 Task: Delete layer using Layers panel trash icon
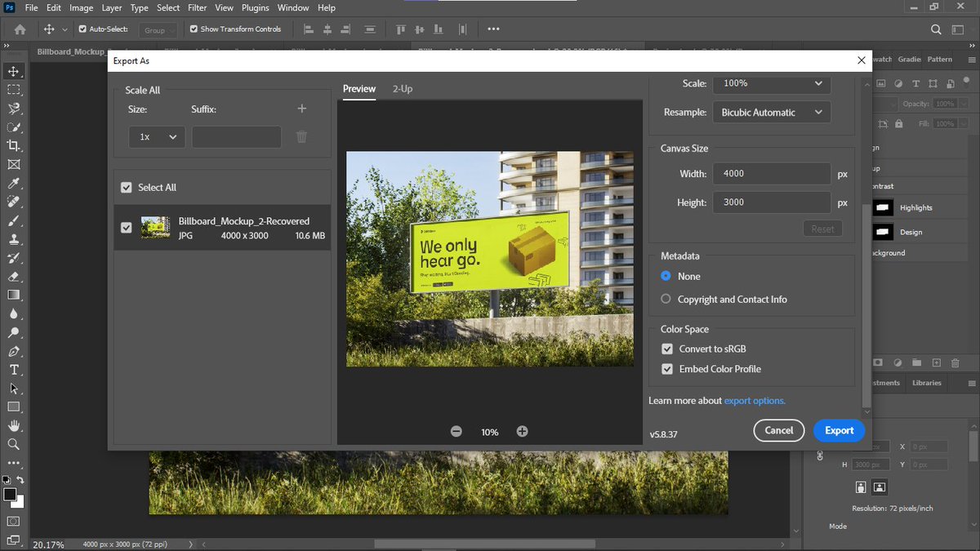(x=956, y=362)
